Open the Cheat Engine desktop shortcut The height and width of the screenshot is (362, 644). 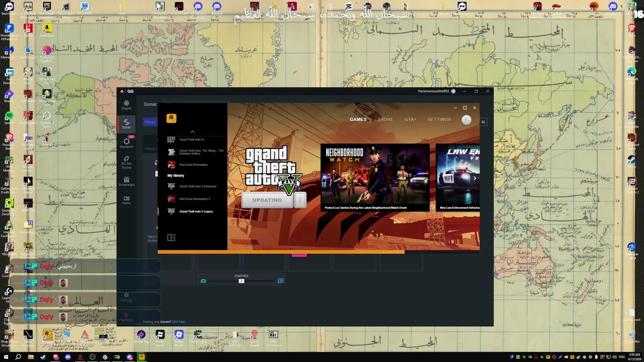(198, 336)
